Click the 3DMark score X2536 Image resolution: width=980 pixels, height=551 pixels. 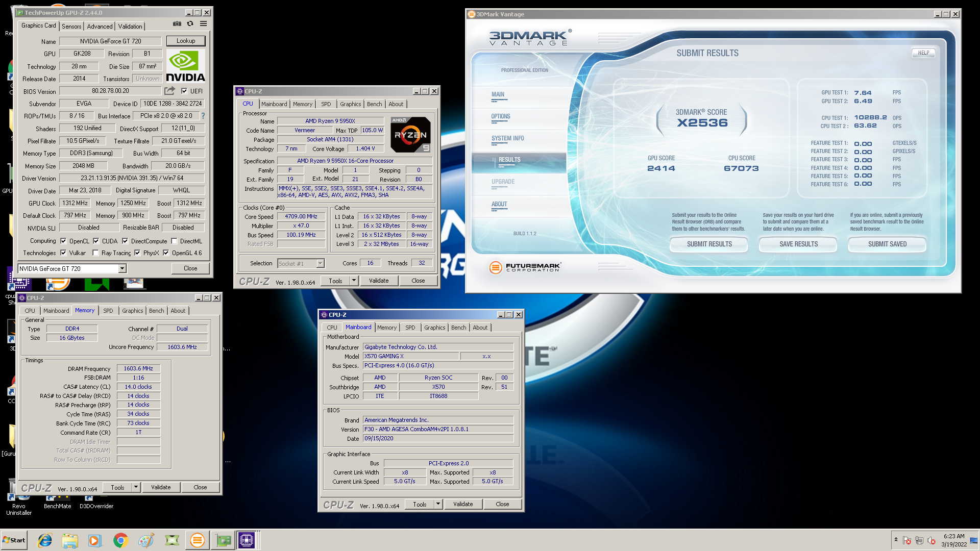pos(702,123)
